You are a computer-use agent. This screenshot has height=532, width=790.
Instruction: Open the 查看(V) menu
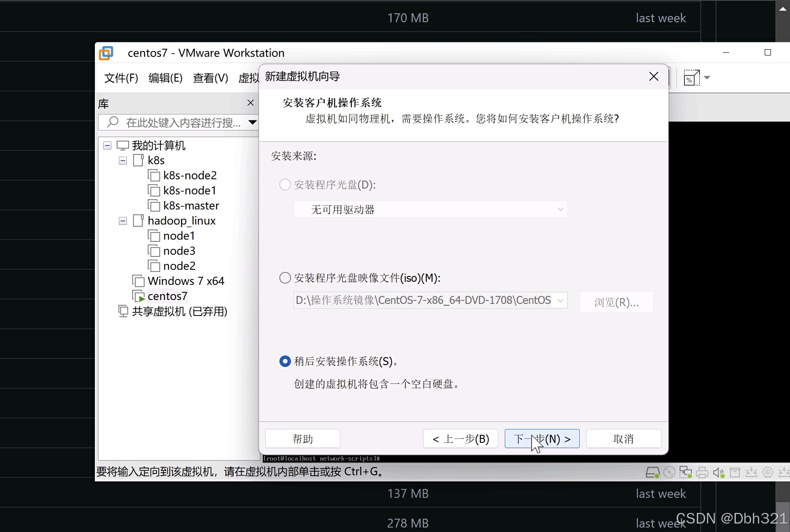click(x=211, y=78)
